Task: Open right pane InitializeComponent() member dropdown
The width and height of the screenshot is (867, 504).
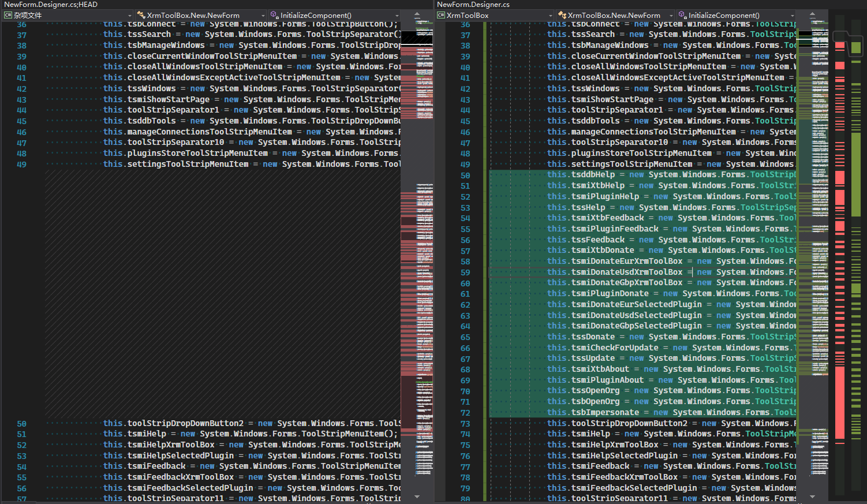Action: pos(736,15)
